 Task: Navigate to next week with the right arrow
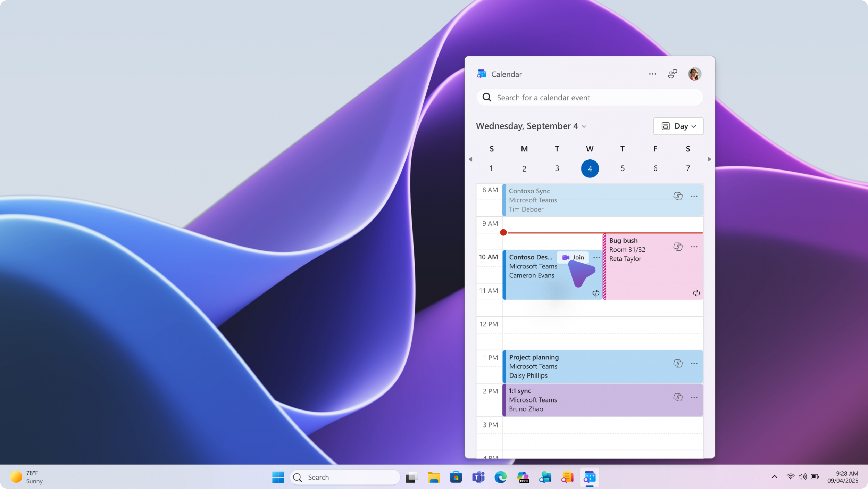click(709, 159)
